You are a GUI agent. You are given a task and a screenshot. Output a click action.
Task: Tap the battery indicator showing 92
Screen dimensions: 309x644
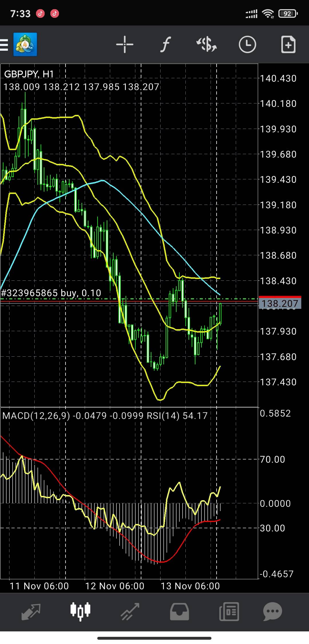(288, 13)
